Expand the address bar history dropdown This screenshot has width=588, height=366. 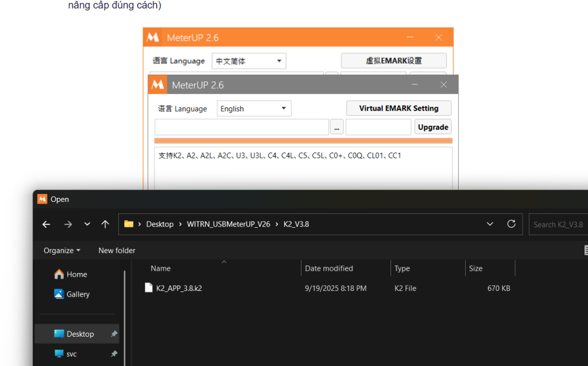click(x=490, y=224)
